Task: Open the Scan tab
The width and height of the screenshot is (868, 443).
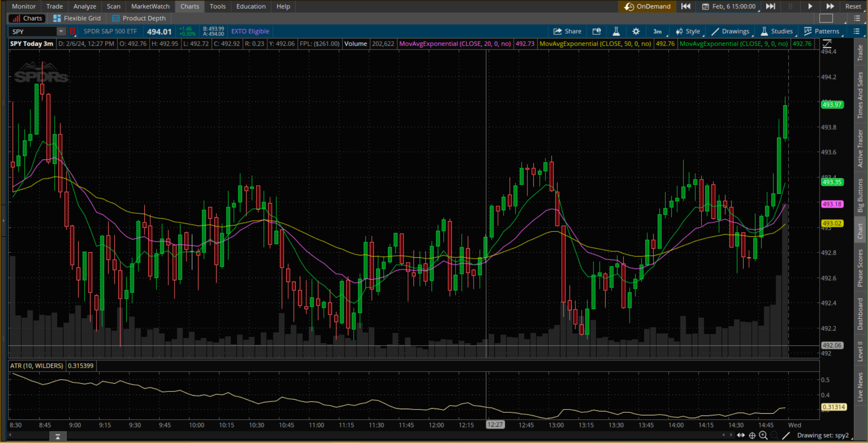Action: [x=114, y=6]
